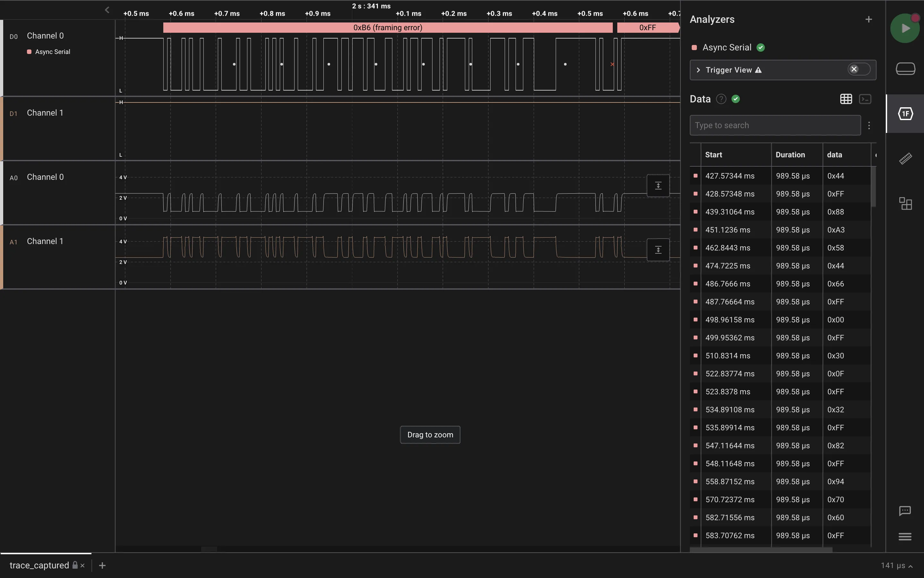Click the horizontal scrollbar under data table
Viewport: 924px width, 578px height.
click(x=761, y=550)
